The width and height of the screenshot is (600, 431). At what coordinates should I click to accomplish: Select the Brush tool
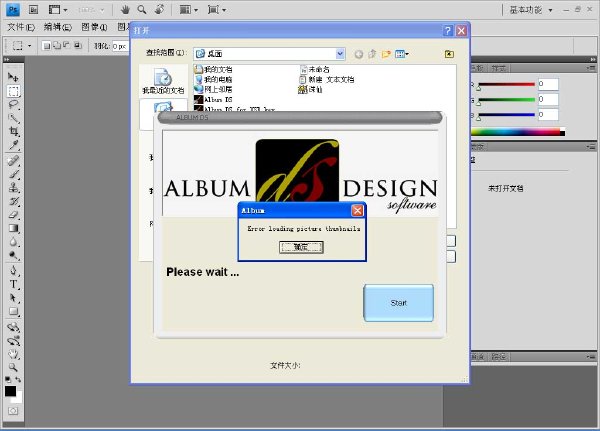[13, 174]
